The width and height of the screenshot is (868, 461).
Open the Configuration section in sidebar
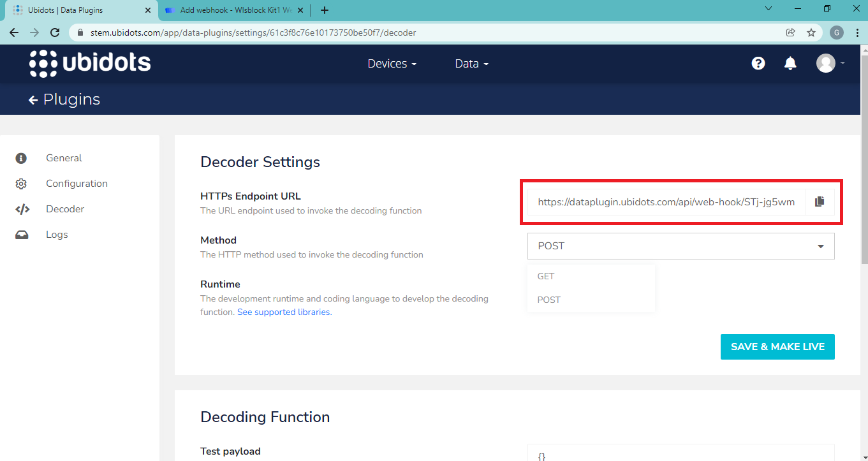pos(77,184)
